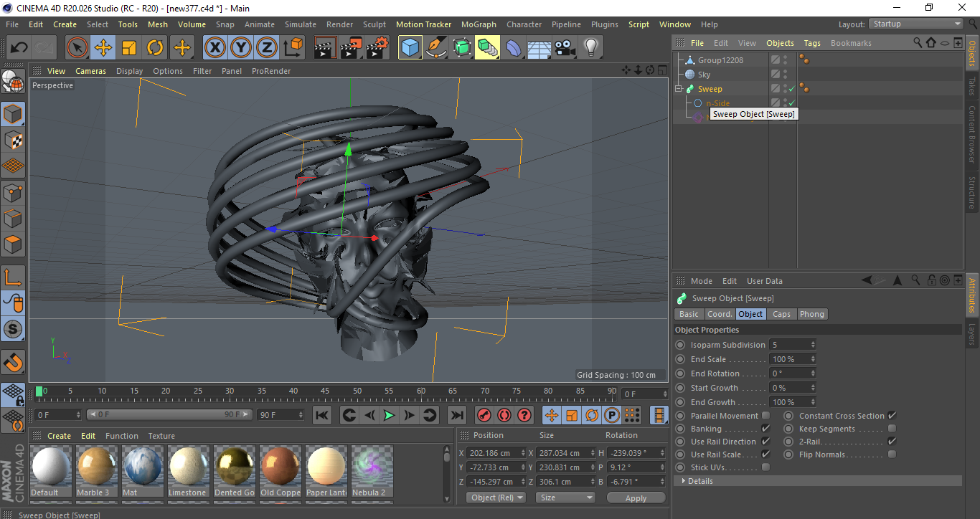Open the Spline Pen tool
This screenshot has width=980, height=519.
pyautogui.click(x=436, y=48)
